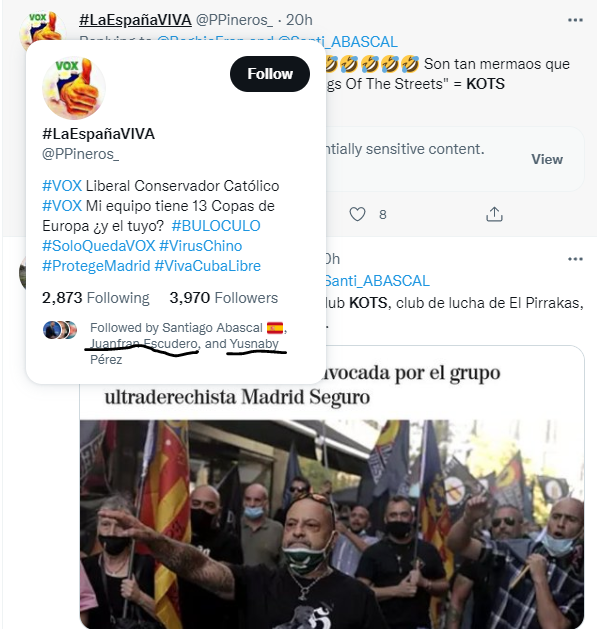This screenshot has width=597, height=629.
Task: Open the first tweet's three-dot menu
Action: [x=575, y=20]
